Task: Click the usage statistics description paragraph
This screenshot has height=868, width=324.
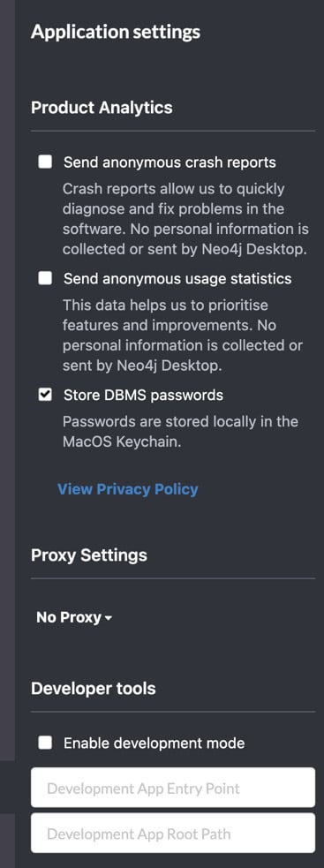Action: coord(183,336)
